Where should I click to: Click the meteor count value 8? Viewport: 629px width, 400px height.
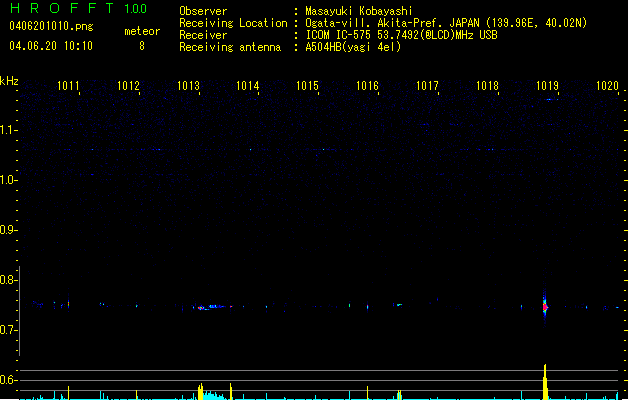pos(142,46)
